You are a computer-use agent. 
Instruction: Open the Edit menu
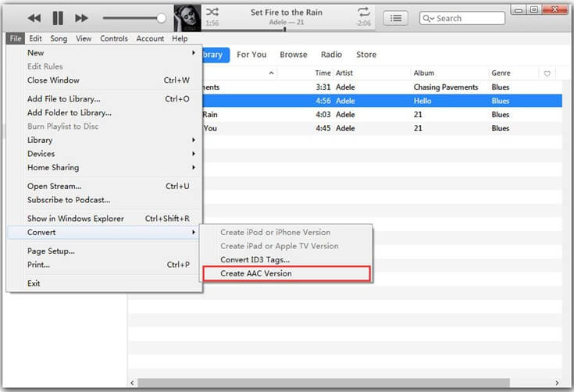35,38
